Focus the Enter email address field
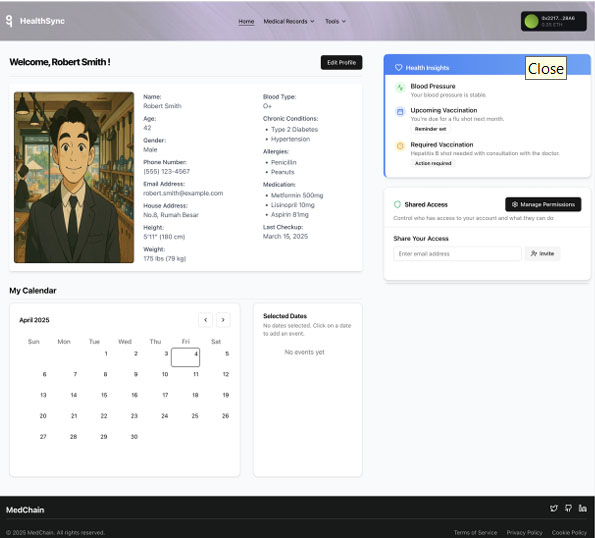The image size is (595, 538). 457,253
